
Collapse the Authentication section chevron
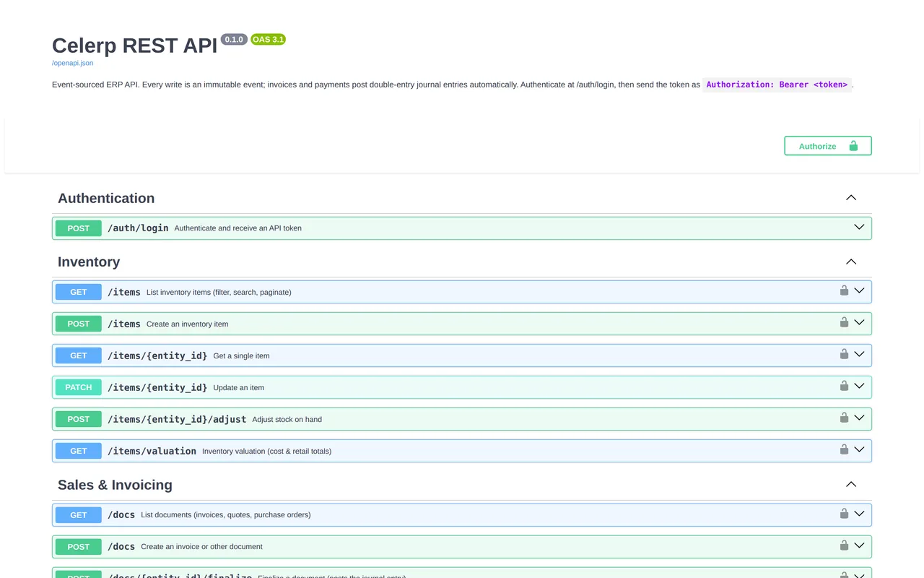851,198
